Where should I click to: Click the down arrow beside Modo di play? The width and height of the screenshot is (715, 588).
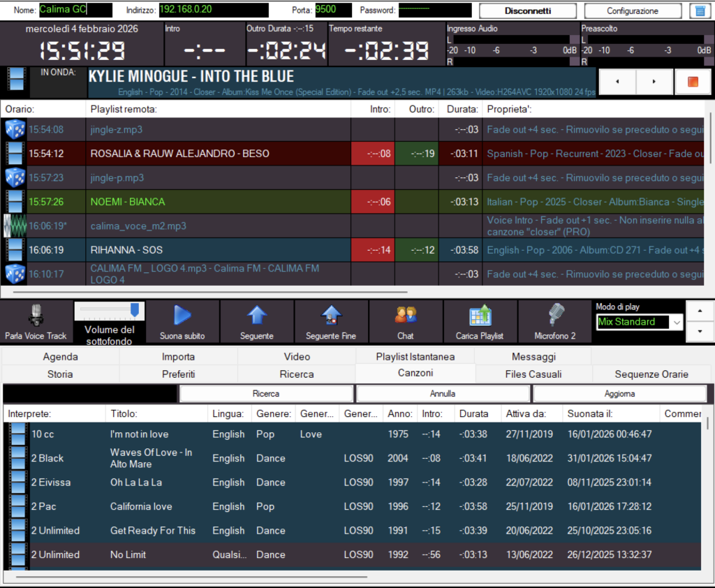click(x=700, y=332)
